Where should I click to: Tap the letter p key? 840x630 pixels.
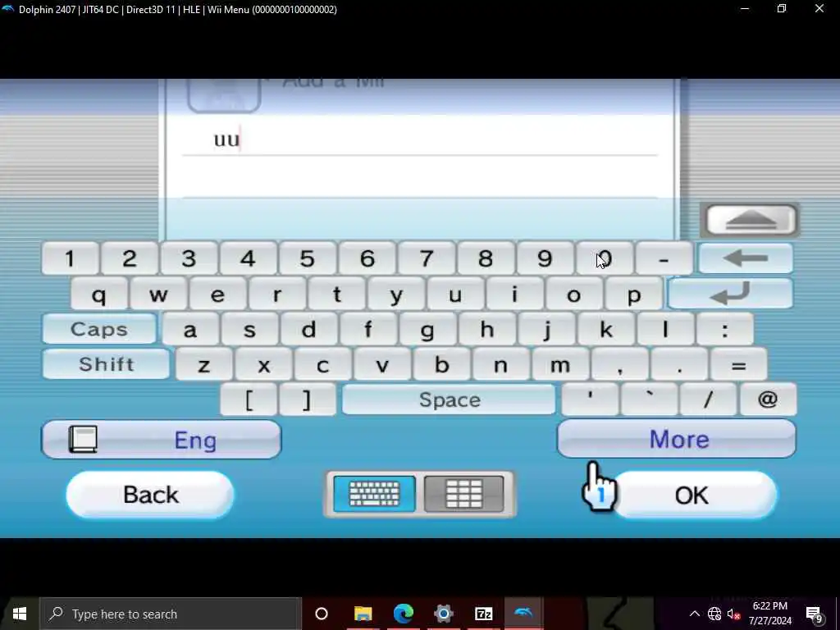pyautogui.click(x=634, y=294)
